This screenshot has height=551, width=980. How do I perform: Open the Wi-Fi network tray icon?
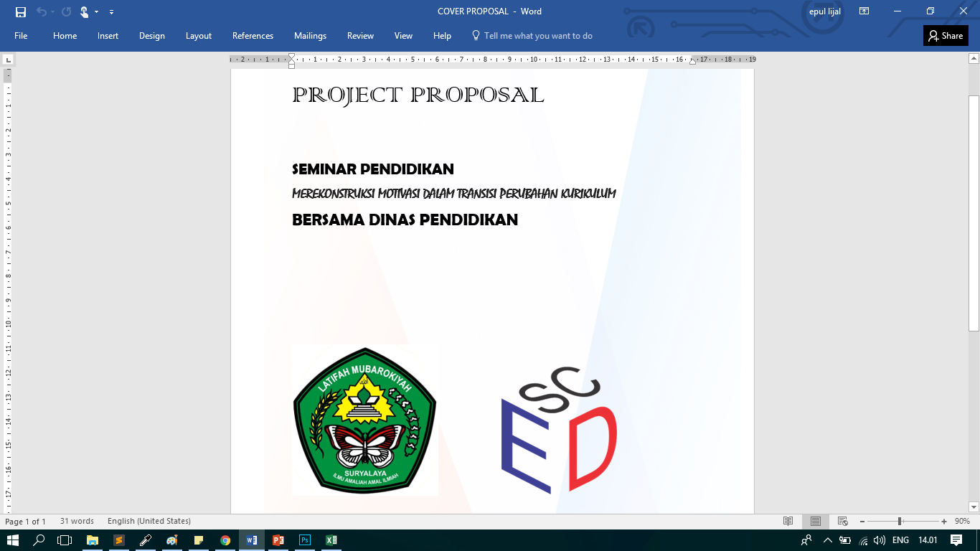click(863, 540)
